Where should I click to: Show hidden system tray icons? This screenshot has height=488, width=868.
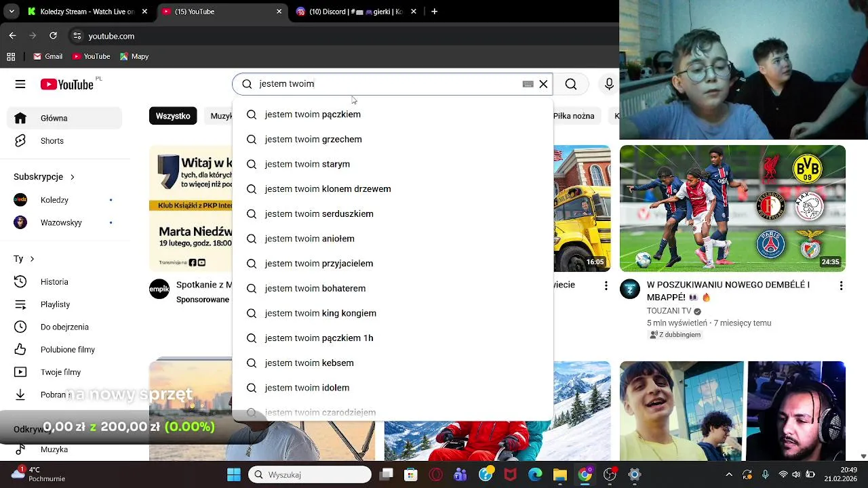click(x=729, y=474)
